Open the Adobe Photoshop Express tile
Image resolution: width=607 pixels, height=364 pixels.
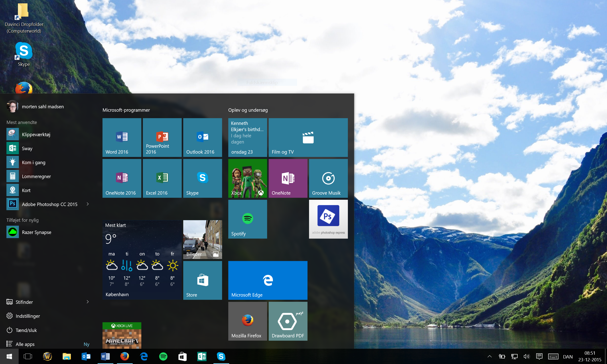[328, 219]
